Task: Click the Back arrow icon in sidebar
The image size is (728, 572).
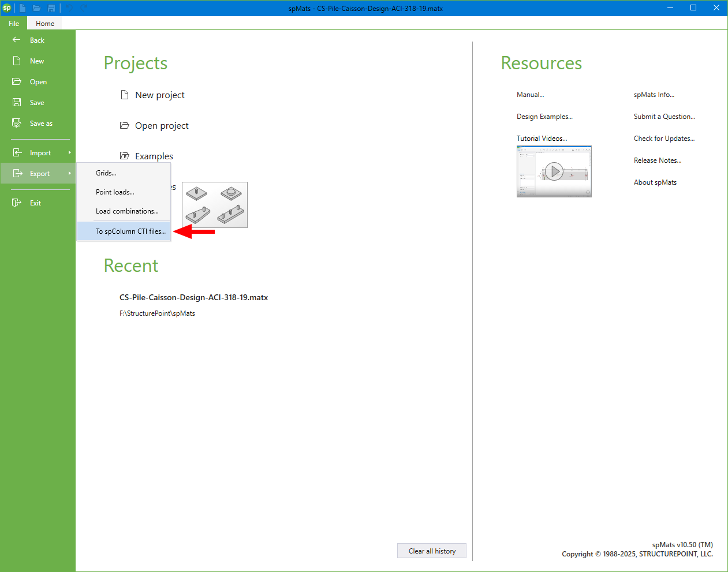Action: click(17, 40)
